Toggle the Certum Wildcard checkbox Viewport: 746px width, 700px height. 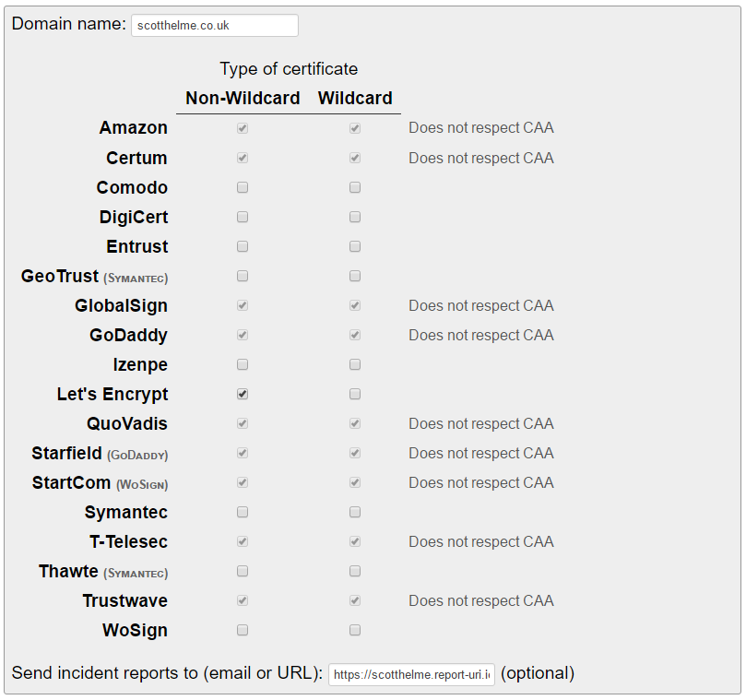pos(355,158)
